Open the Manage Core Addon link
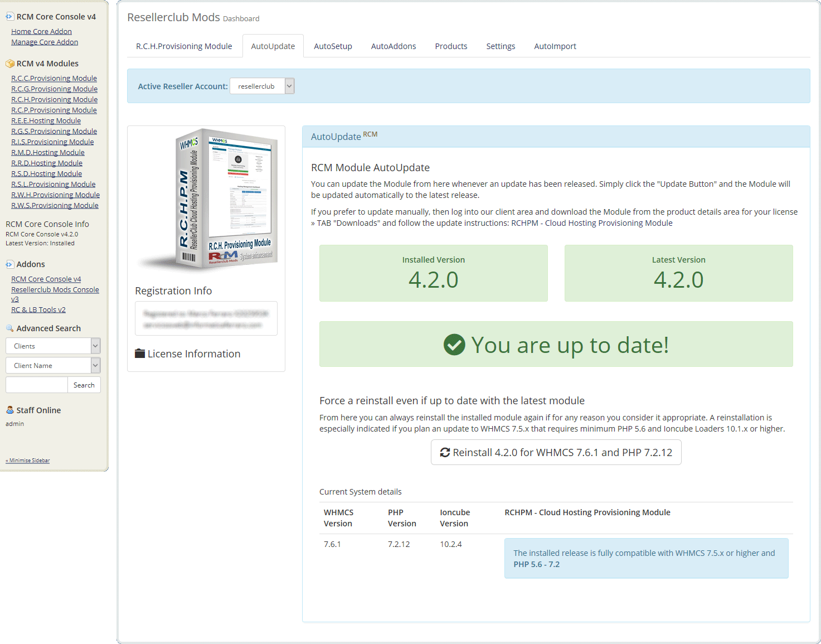 tap(45, 42)
